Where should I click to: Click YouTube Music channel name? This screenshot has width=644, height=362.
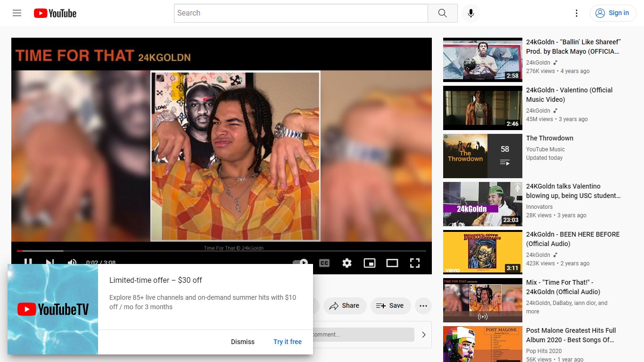545,149
